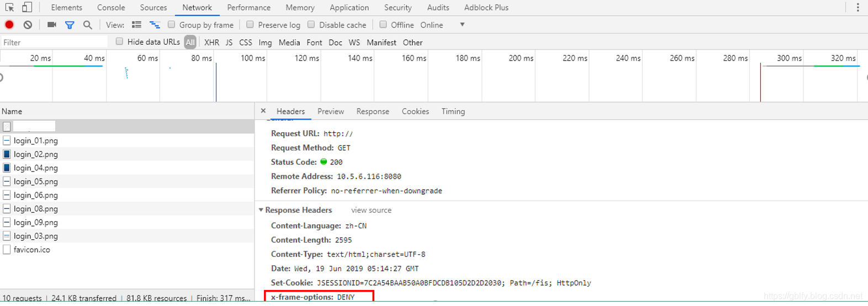This screenshot has height=306, width=868.
Task: Open the Audits tab
Action: point(438,8)
